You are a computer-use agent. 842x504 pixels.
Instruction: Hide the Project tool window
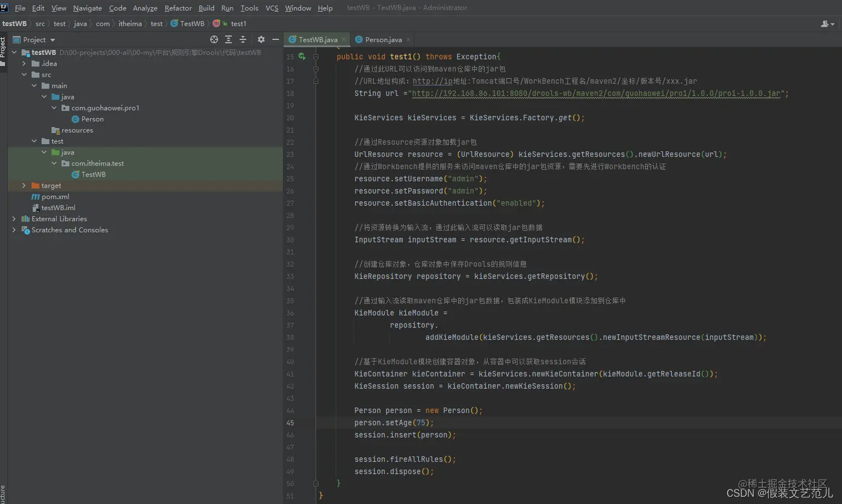tap(276, 40)
